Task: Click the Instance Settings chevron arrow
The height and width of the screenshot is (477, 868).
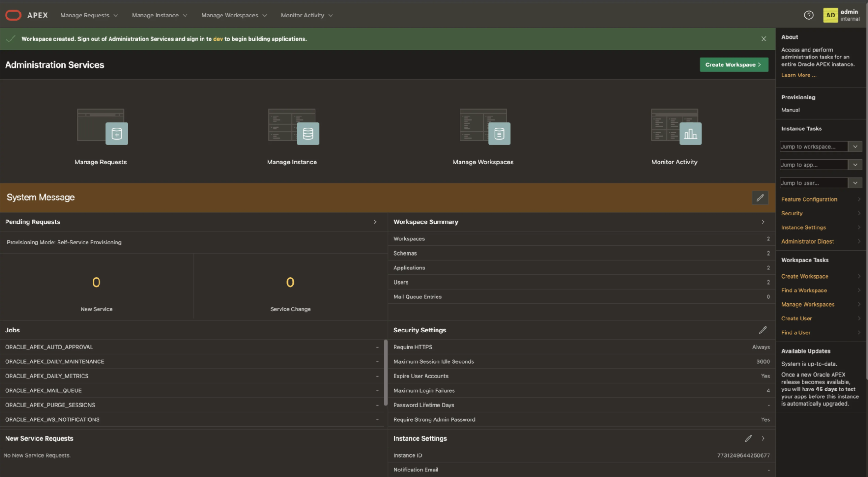Action: pyautogui.click(x=763, y=438)
